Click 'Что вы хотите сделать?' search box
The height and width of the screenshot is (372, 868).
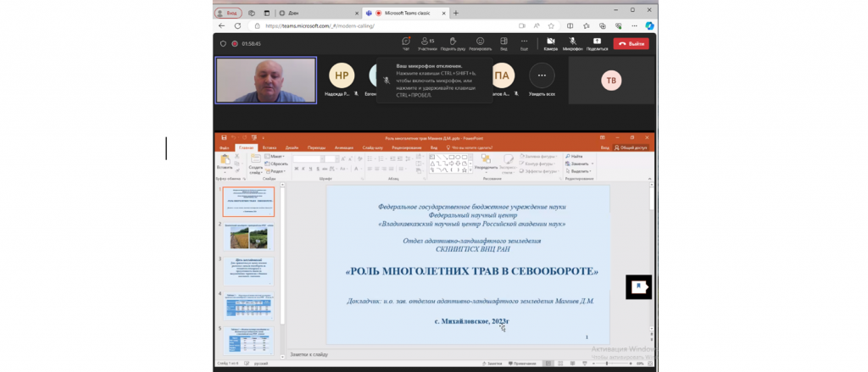(470, 147)
